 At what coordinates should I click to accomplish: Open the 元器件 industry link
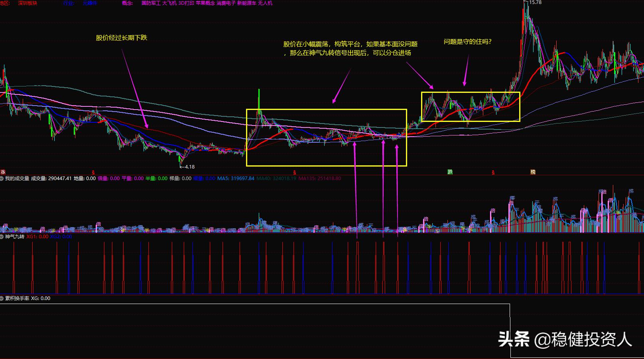pyautogui.click(x=90, y=3)
